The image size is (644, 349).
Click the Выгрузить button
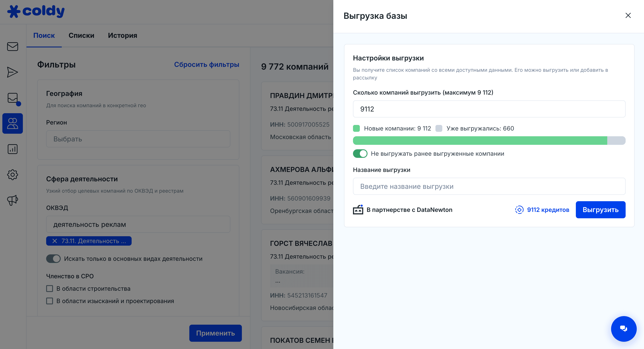[x=600, y=210]
